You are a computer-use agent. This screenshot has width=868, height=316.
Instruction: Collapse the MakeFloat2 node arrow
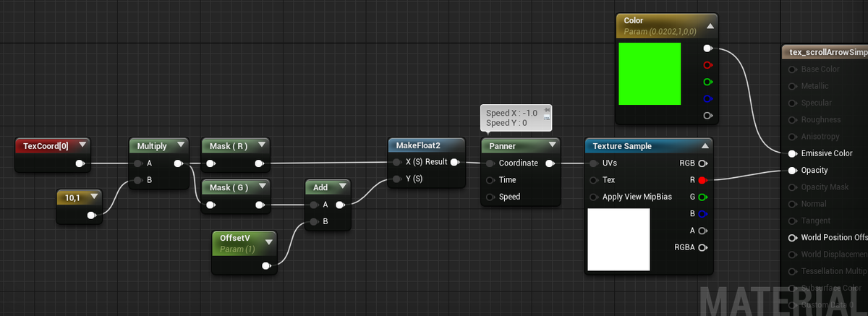[456, 145]
